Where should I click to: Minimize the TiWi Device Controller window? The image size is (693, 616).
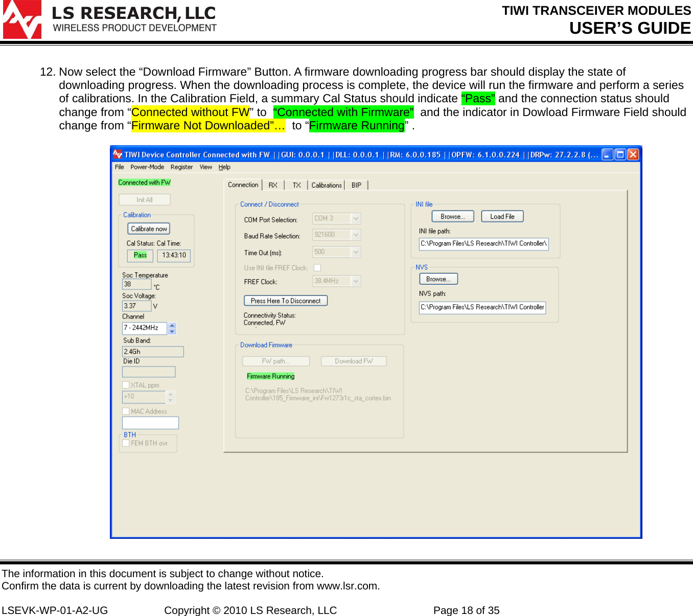click(x=608, y=154)
